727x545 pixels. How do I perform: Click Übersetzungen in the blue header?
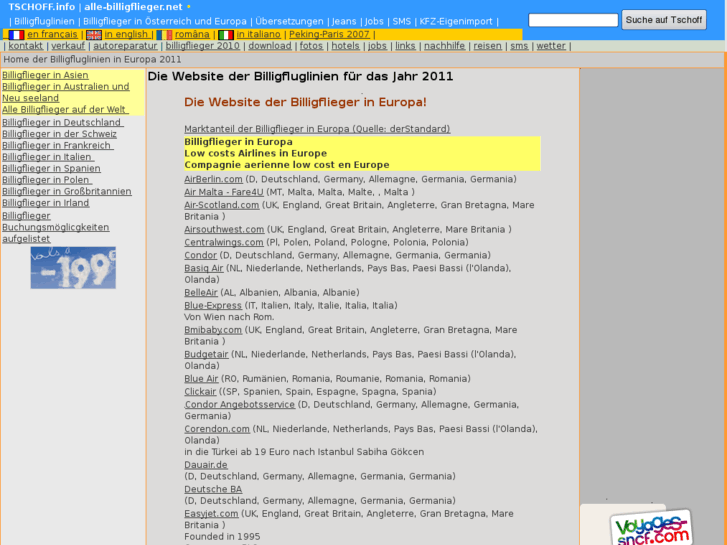289,21
